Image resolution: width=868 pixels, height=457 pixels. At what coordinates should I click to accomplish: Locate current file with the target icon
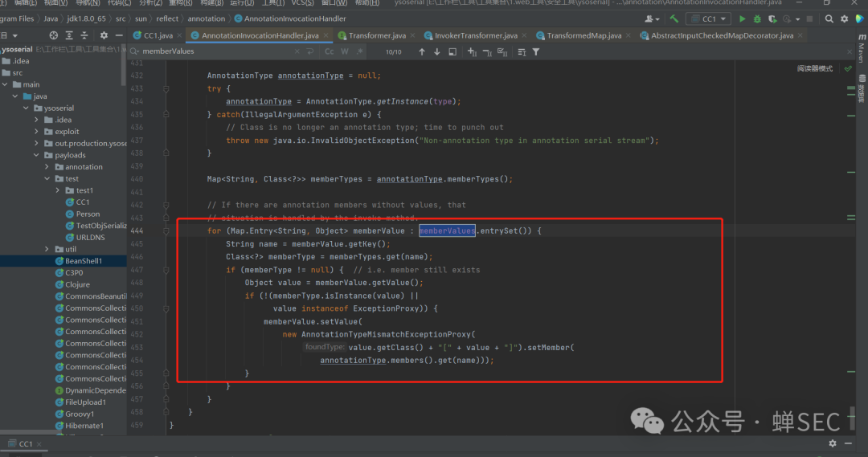[54, 35]
